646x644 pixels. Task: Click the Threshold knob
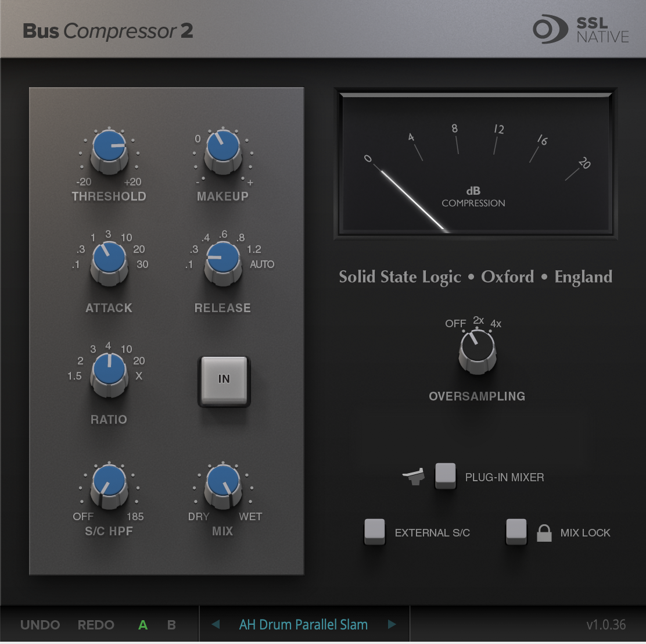(x=109, y=151)
